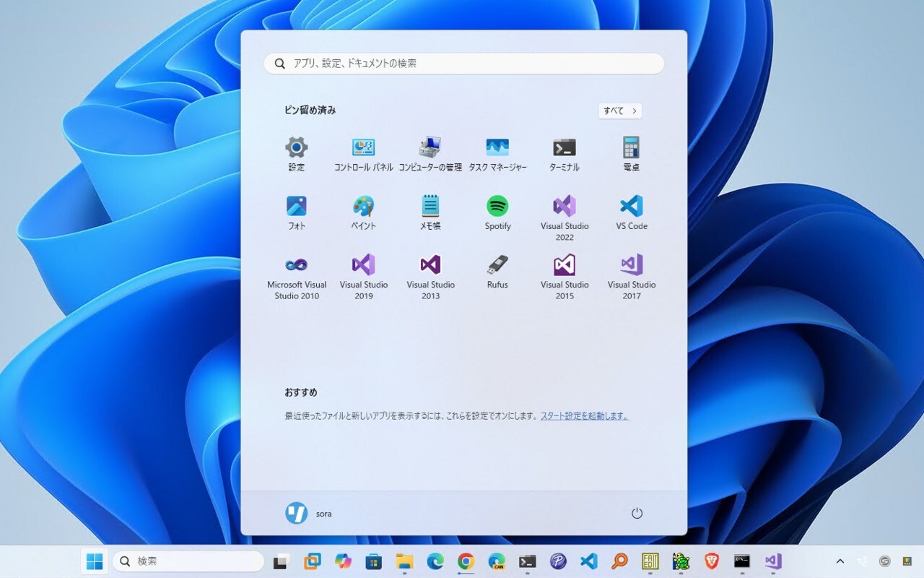Open メモ帳 notepad app
924x578 pixels.
430,212
